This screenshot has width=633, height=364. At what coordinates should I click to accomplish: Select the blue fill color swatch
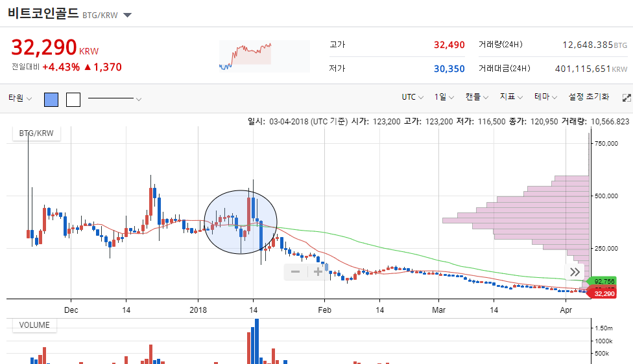pyautogui.click(x=51, y=100)
